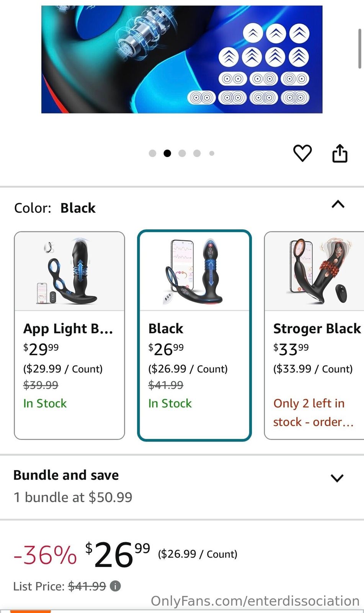364x613 pixels.
Task: Tap the list price info icon
Action: tap(115, 586)
